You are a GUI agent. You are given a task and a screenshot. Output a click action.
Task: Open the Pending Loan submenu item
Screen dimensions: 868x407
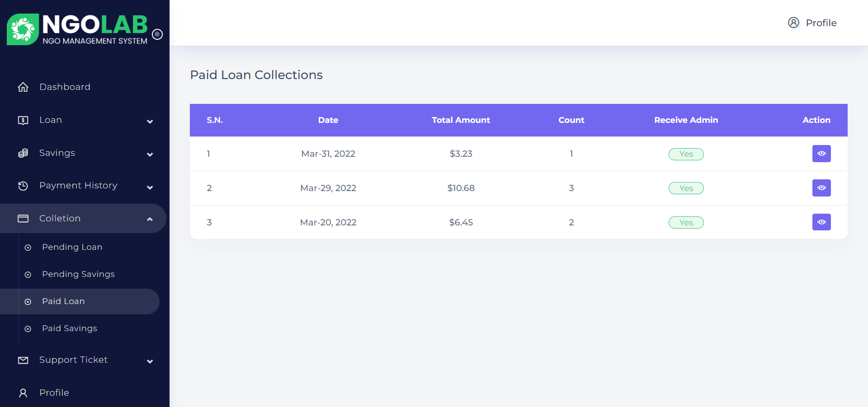pos(72,247)
